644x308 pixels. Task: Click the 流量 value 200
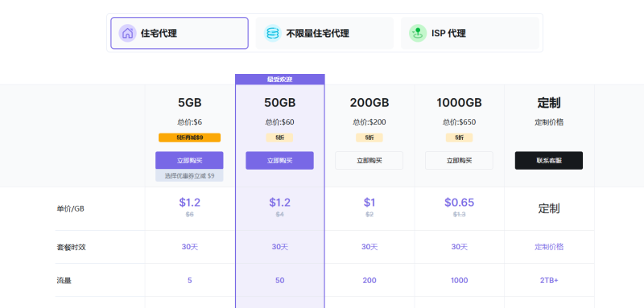369,281
